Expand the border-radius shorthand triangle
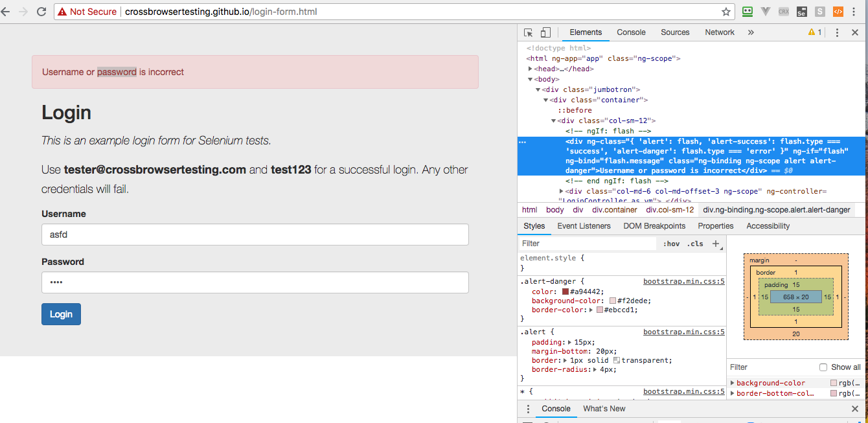This screenshot has height=423, width=868. pyautogui.click(x=595, y=369)
